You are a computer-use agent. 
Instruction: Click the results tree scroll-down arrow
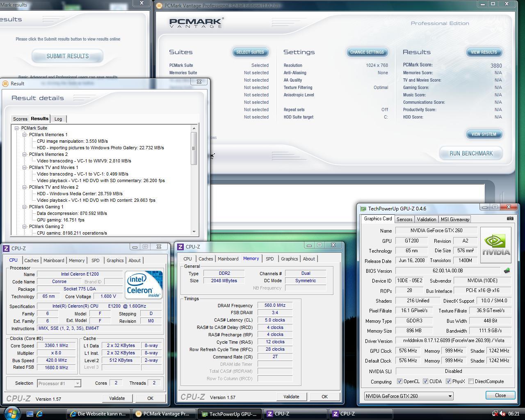pos(194,232)
